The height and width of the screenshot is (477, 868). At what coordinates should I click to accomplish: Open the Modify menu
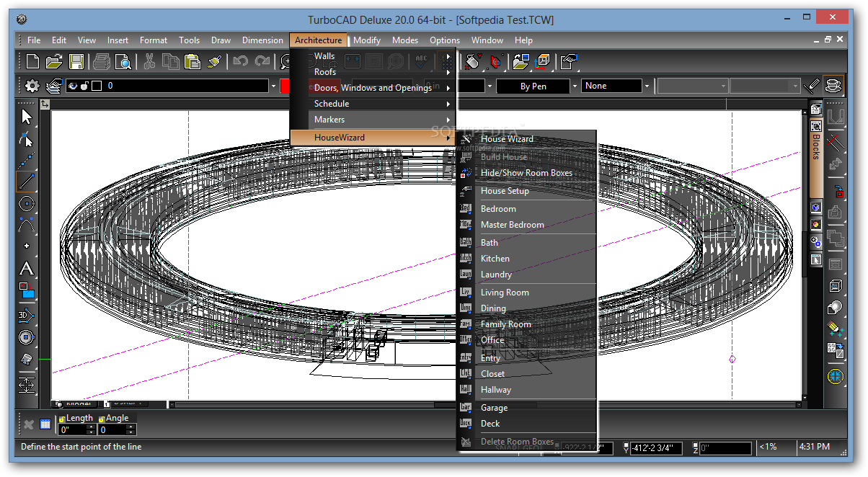[x=367, y=40]
